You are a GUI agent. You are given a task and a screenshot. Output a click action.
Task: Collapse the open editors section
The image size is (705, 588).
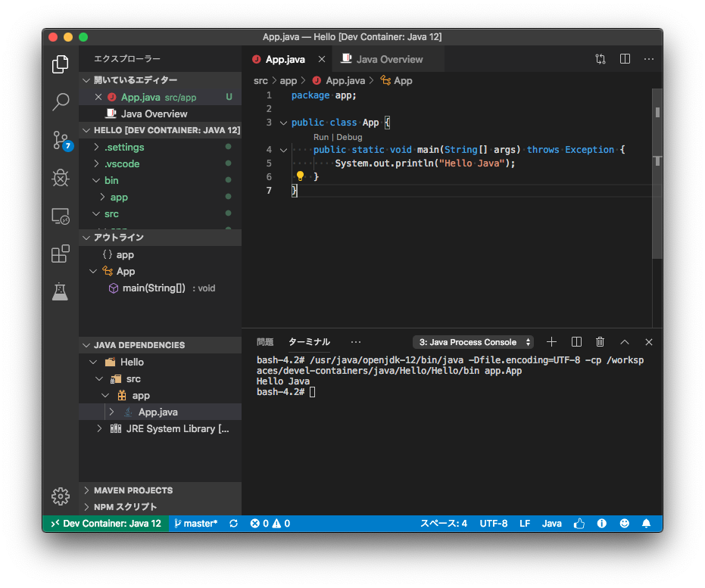click(86, 80)
